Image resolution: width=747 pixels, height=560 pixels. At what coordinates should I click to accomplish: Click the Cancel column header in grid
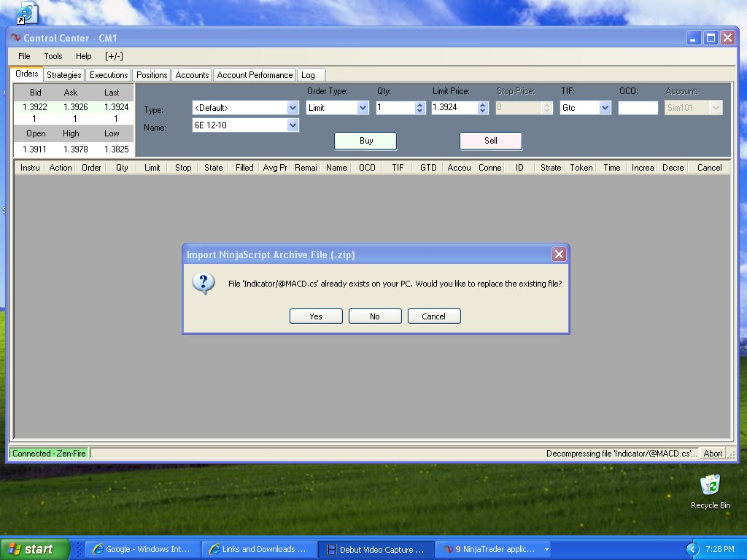tap(709, 168)
